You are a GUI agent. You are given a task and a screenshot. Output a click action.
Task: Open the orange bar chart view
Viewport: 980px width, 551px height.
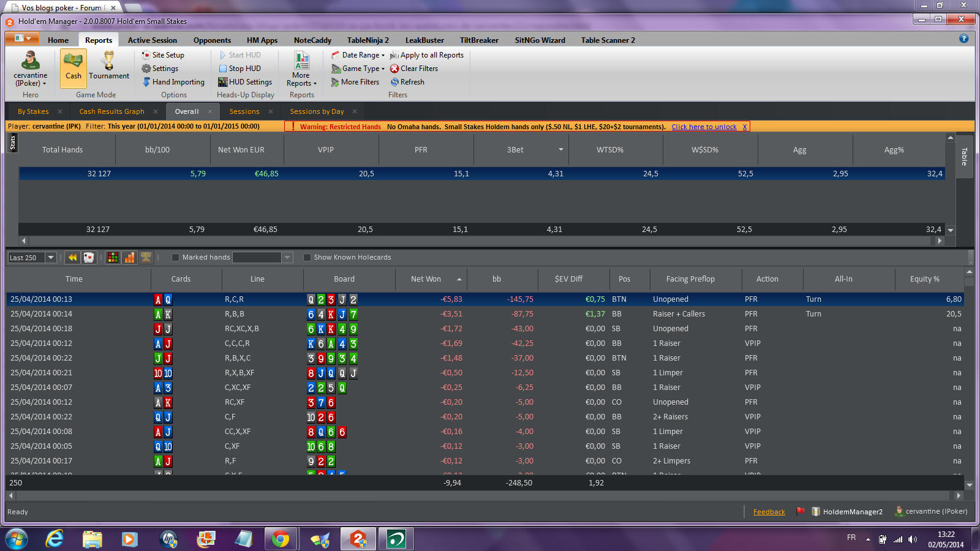pyautogui.click(x=129, y=258)
